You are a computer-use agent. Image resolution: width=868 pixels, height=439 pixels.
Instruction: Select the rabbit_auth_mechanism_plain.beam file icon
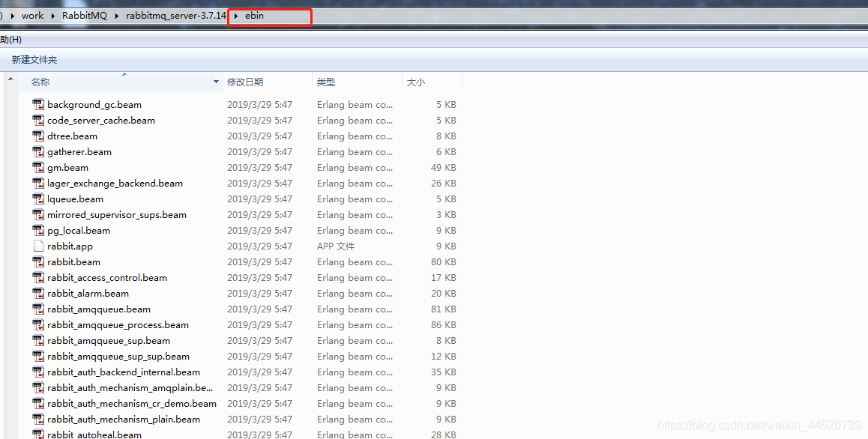click(x=38, y=419)
